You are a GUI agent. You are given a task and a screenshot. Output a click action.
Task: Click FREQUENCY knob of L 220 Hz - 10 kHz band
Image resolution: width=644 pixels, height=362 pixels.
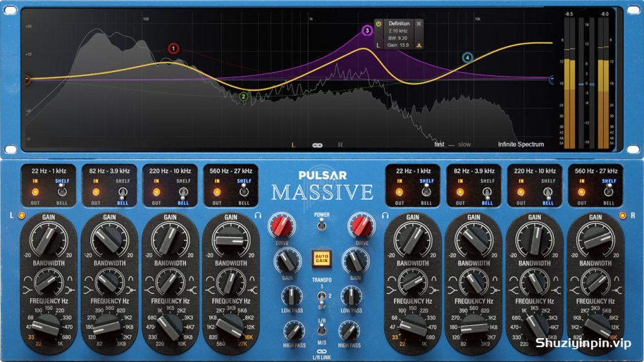coord(170,328)
